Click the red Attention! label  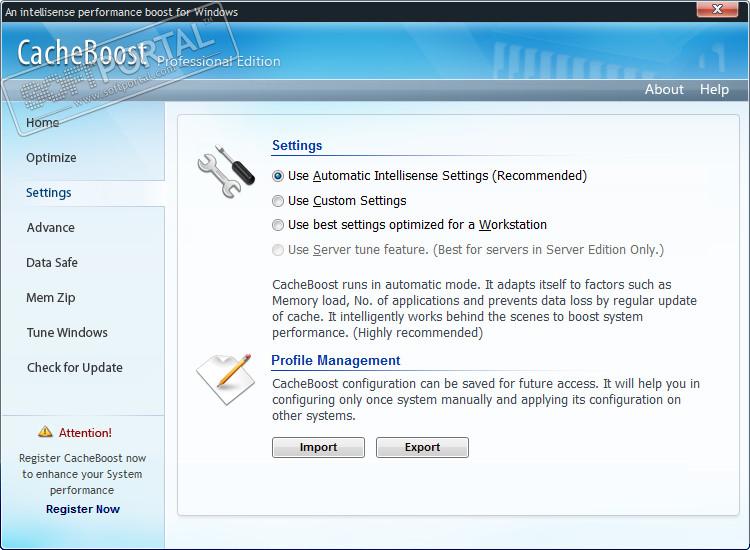tap(85, 433)
